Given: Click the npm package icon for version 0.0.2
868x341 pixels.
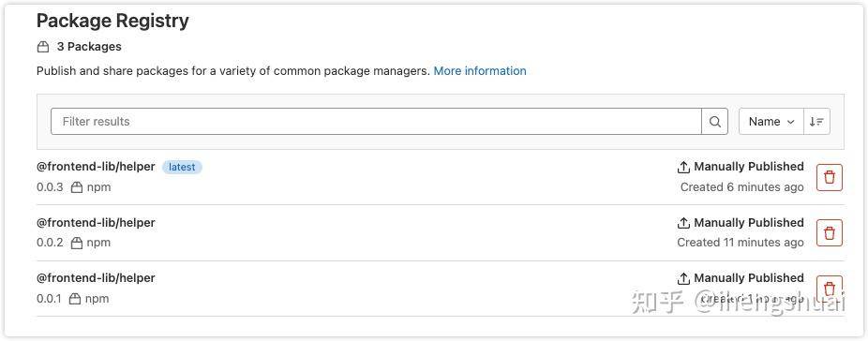Looking at the screenshot, I should click(77, 243).
